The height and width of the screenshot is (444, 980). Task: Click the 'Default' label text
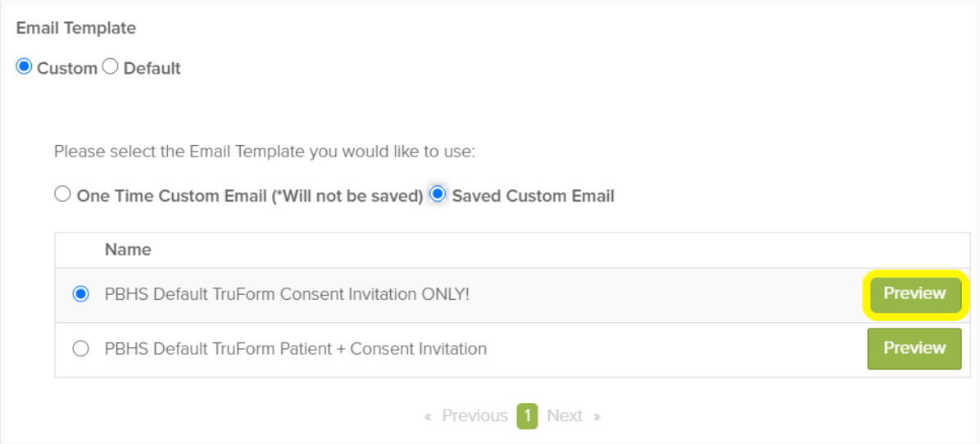[152, 68]
